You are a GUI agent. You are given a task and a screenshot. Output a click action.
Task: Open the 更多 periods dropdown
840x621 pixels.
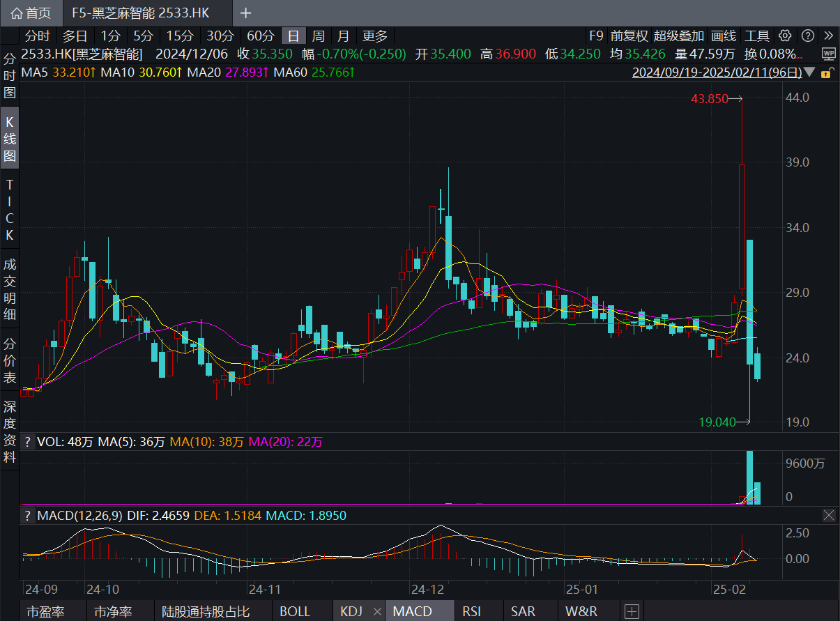pos(375,36)
